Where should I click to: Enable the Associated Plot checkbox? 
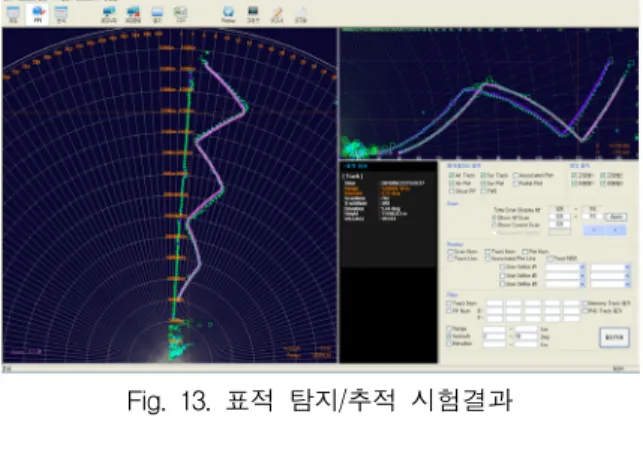pyautogui.click(x=515, y=176)
